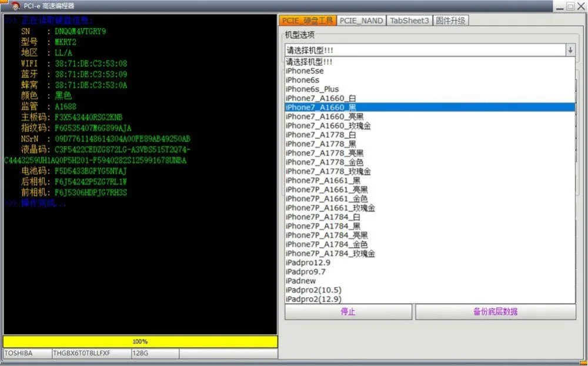Open the 固件升级 firmware upgrade tab

pyautogui.click(x=450, y=19)
